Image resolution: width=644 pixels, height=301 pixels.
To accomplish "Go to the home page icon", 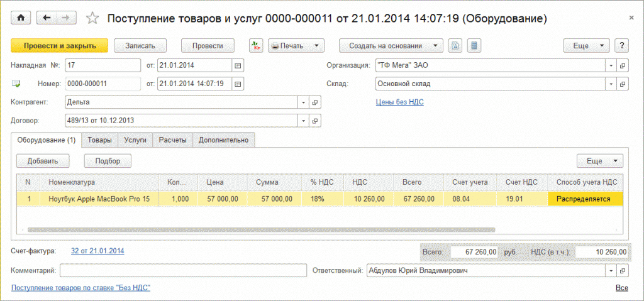I will (x=21, y=18).
